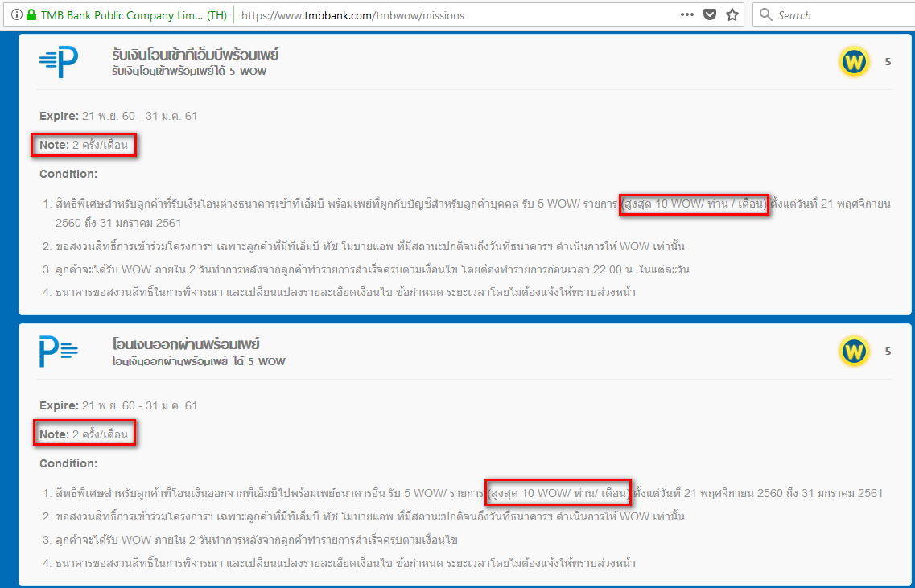The image size is (915, 588).
Task: Click condition 3 mentioning ก่อนเวลา 22.00 น.
Action: 373,269
